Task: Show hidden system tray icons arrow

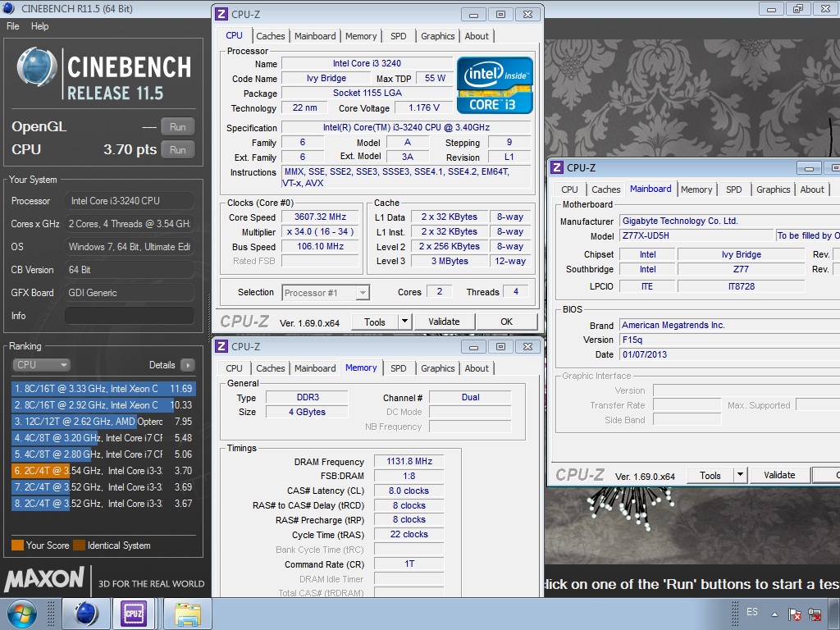Action: [774, 614]
